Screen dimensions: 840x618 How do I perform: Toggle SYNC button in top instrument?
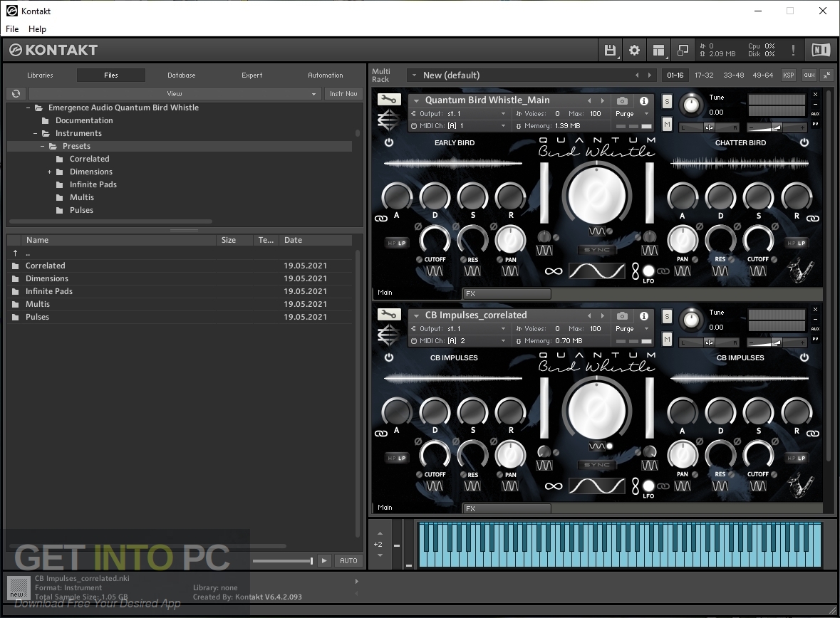(597, 250)
